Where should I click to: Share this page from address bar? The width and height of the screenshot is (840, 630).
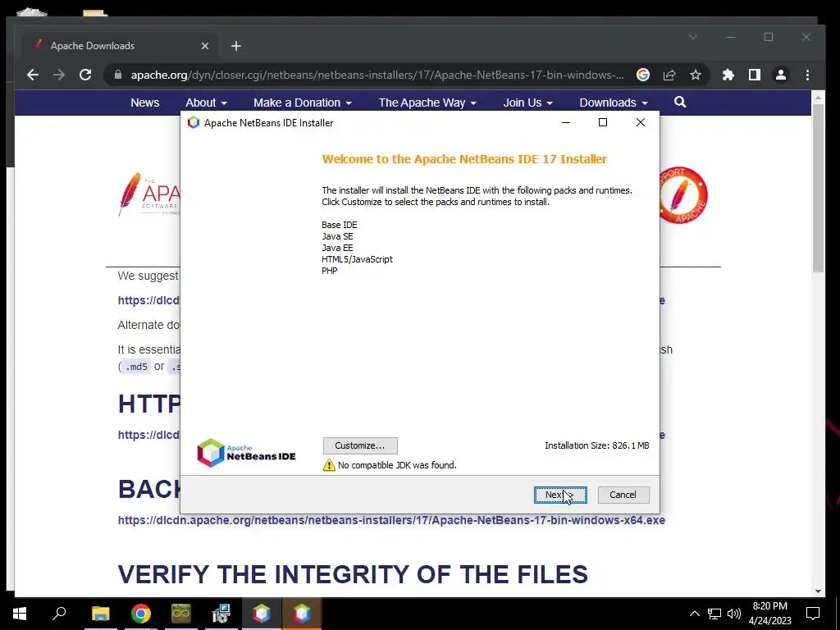(x=669, y=75)
